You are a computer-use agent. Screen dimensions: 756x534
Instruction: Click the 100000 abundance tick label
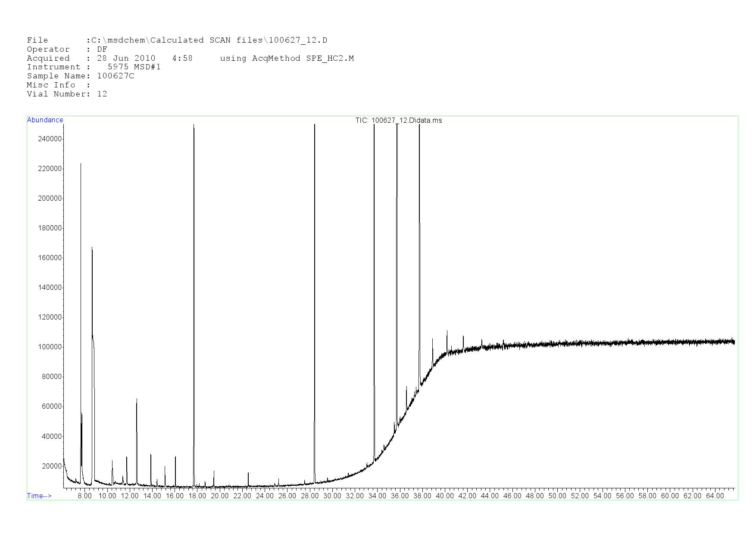coord(50,347)
